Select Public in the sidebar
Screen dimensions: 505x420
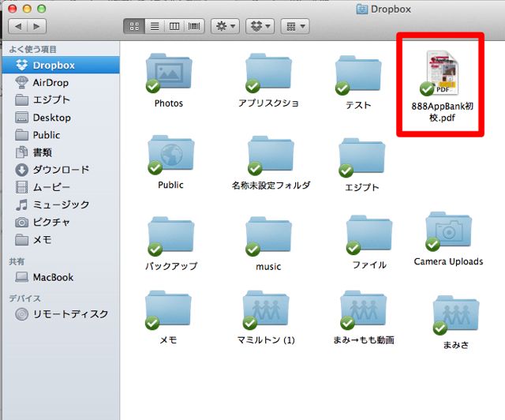61,135
